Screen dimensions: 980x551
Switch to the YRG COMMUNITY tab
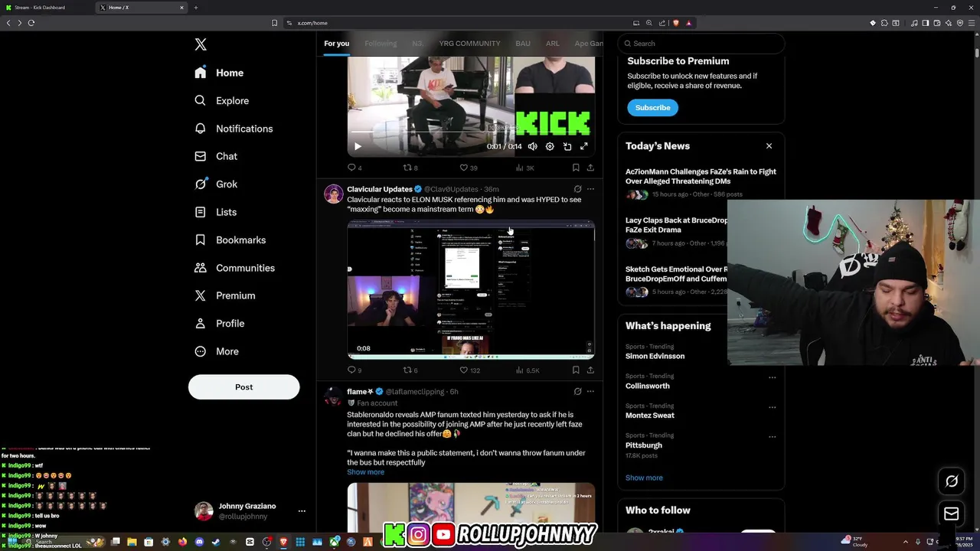[x=469, y=44]
